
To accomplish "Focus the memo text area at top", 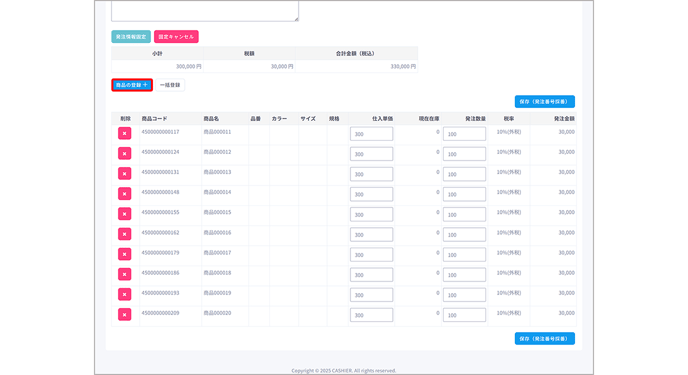I will (205, 11).
